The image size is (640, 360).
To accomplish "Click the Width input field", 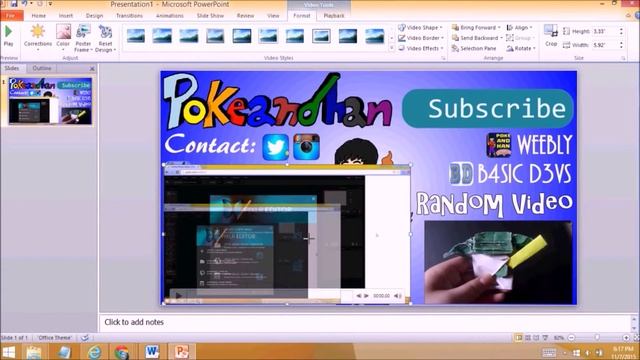I will pos(605,45).
